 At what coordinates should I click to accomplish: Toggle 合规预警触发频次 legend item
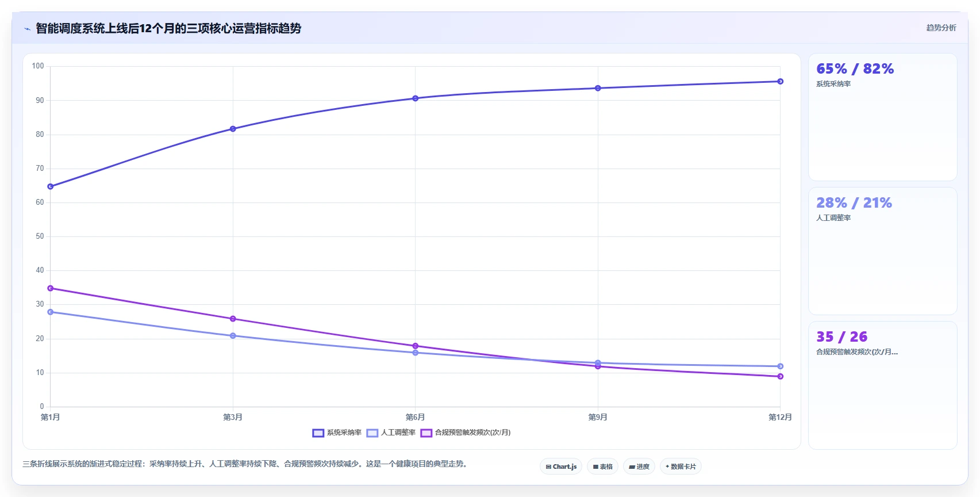tap(466, 433)
